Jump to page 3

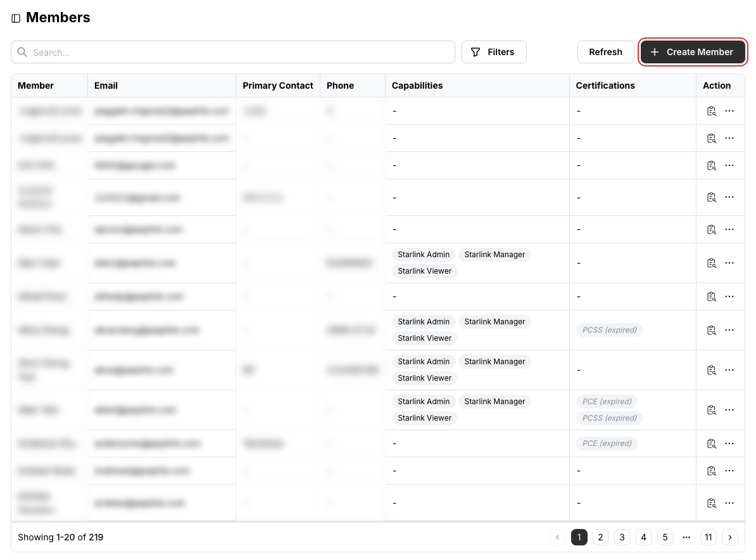click(622, 537)
